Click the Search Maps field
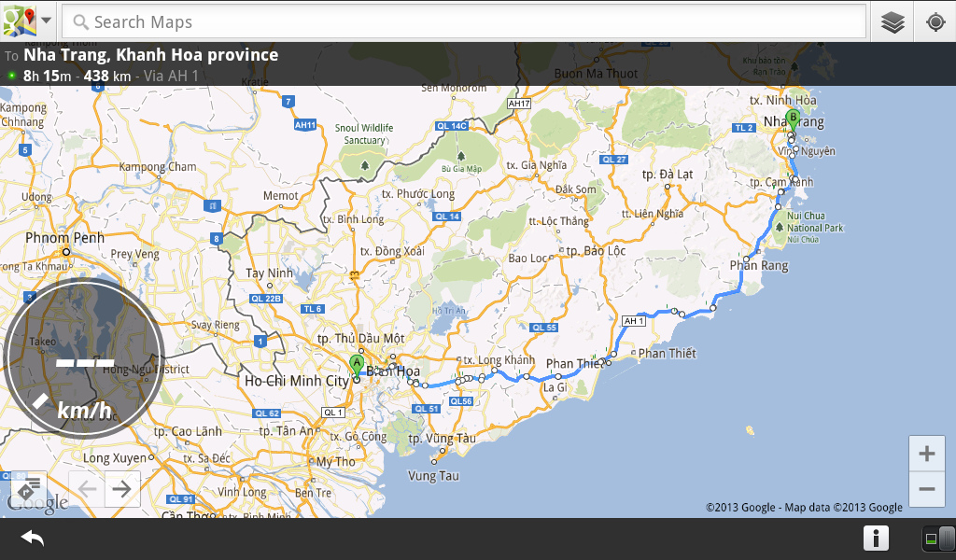The image size is (956, 560). [467, 22]
